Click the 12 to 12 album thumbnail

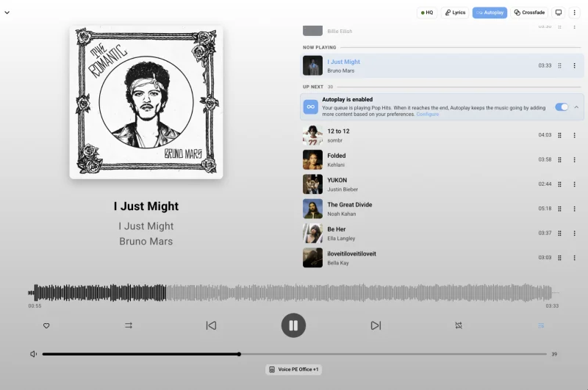point(312,135)
